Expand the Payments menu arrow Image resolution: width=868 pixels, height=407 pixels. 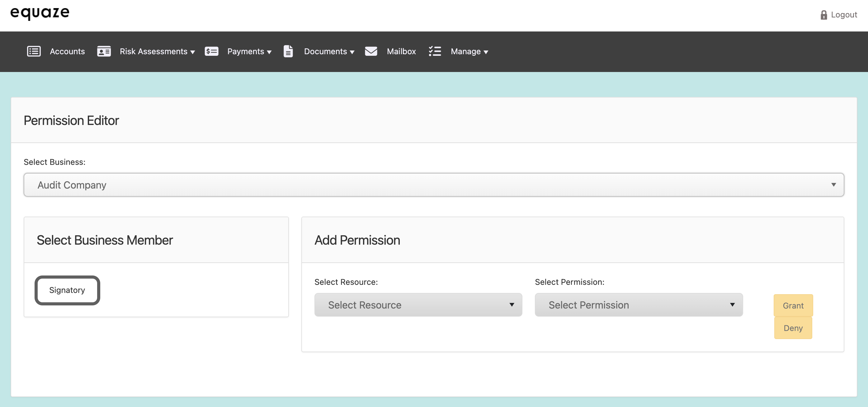(x=269, y=52)
